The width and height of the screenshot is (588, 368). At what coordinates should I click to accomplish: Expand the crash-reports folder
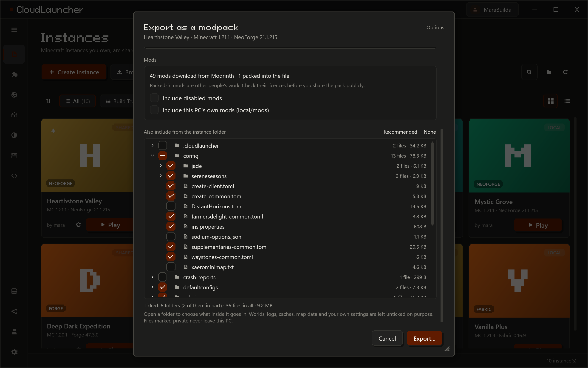pos(152,277)
